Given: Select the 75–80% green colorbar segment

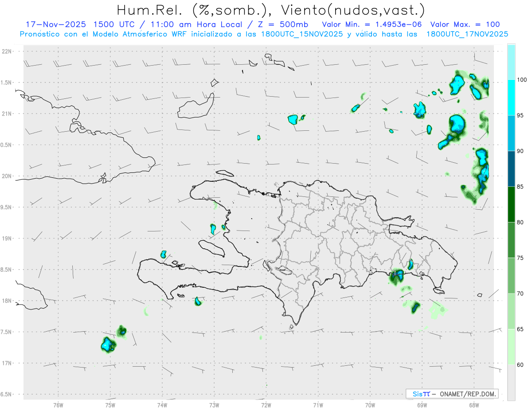Looking at the screenshot, I should 511,240.
